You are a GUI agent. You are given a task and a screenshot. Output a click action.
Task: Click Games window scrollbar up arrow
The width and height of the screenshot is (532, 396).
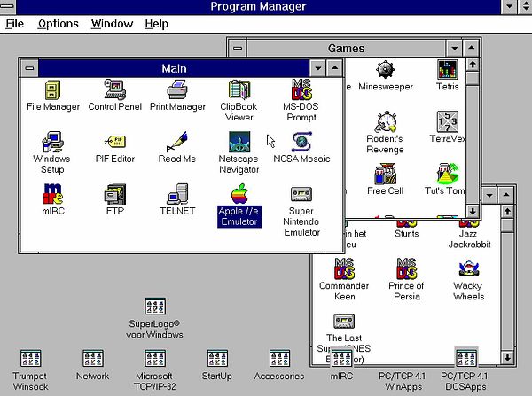473,64
